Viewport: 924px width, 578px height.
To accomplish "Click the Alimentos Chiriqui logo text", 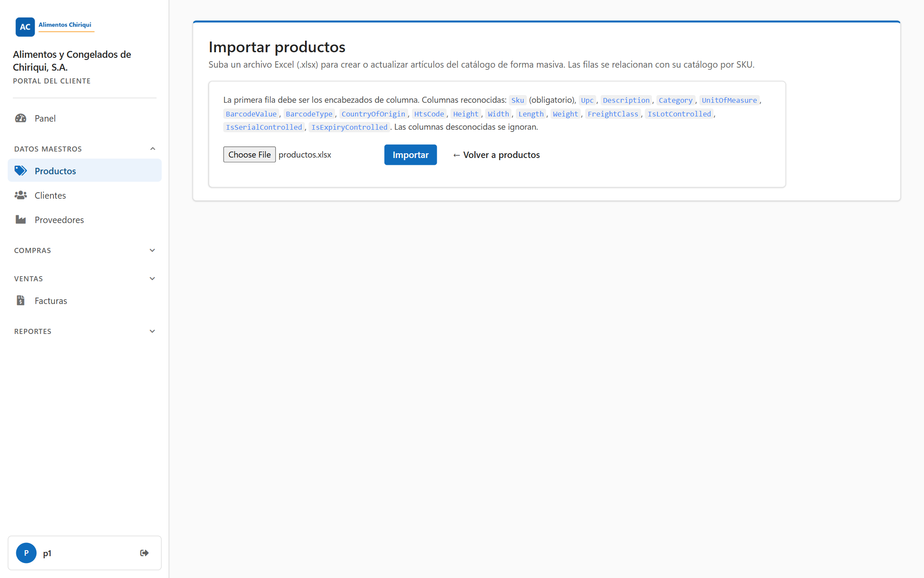I will point(65,25).
